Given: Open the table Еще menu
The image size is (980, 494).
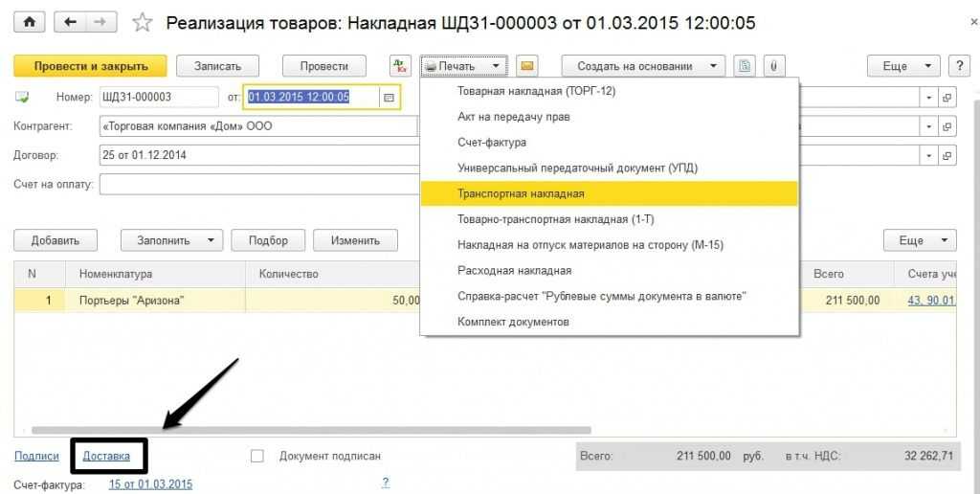Looking at the screenshot, I should pyautogui.click(x=920, y=240).
